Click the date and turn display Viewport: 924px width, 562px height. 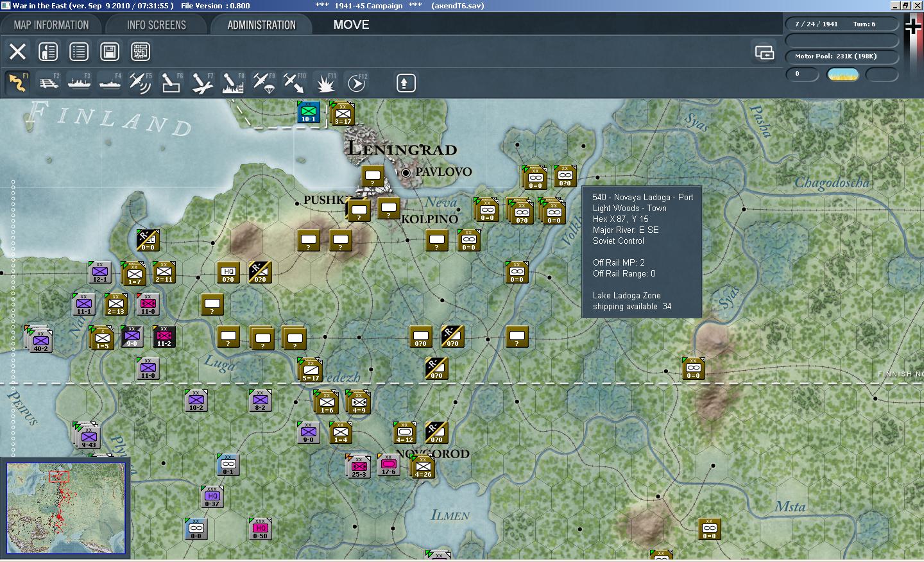841,24
